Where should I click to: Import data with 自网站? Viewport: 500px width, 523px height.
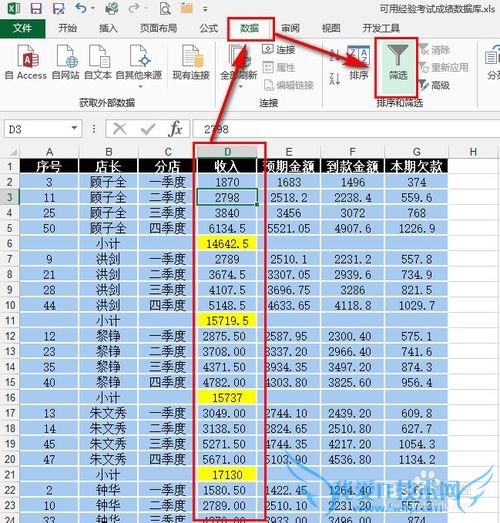(66, 63)
